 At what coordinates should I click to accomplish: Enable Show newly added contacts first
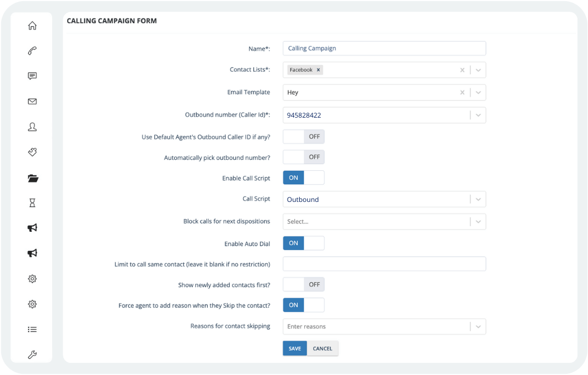(x=303, y=285)
